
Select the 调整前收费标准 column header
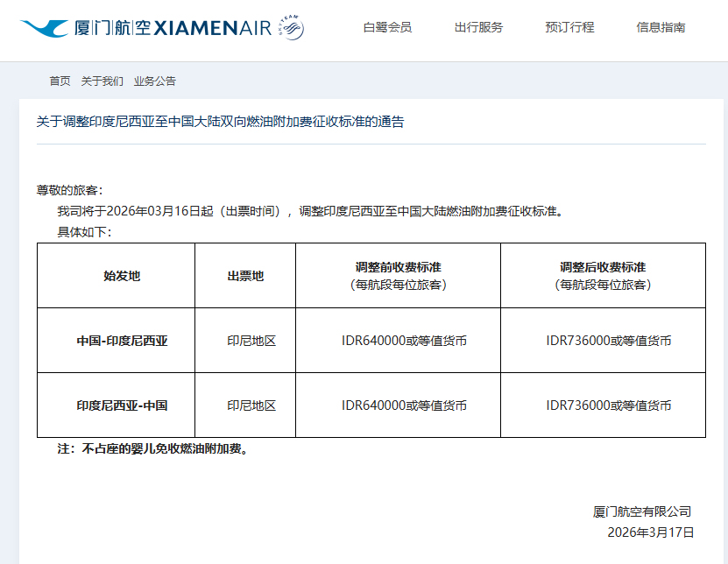[398, 267]
